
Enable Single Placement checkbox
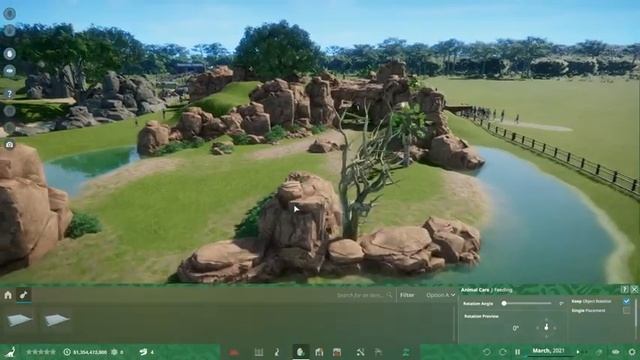click(627, 311)
